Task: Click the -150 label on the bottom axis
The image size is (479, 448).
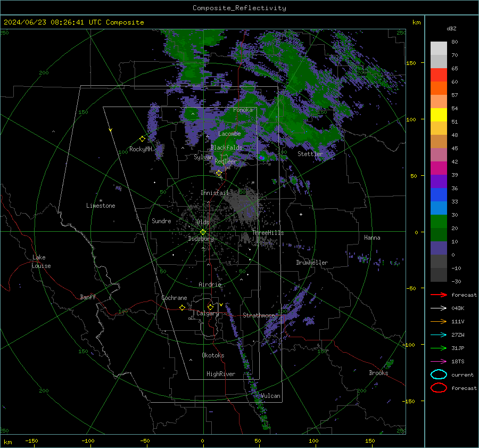Action: (x=31, y=441)
